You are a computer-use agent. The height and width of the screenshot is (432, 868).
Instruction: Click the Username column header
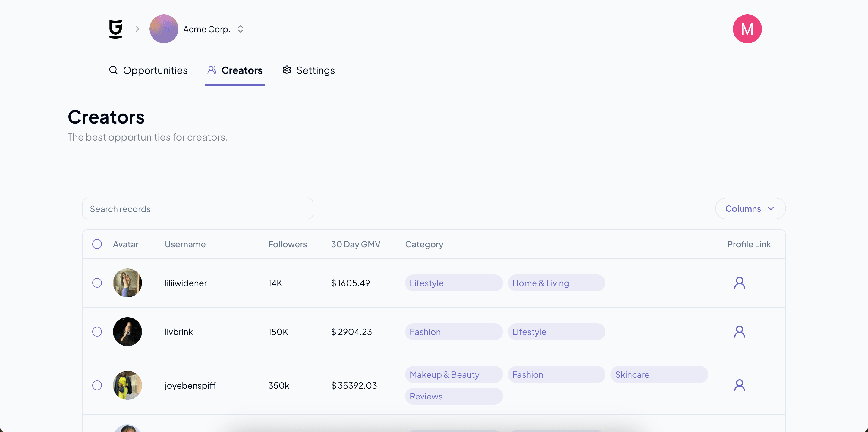click(185, 244)
